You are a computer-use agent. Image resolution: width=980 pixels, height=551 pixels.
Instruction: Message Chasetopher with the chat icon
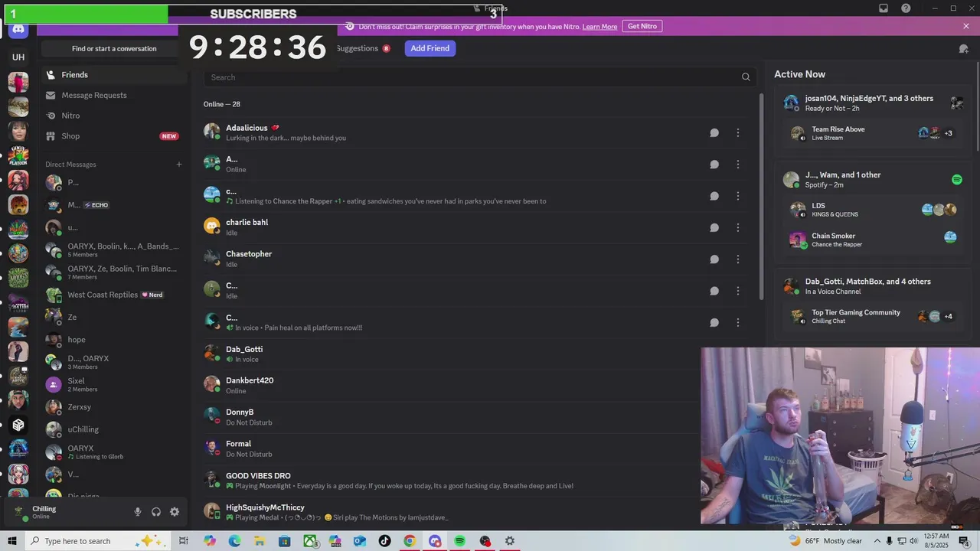coord(714,259)
